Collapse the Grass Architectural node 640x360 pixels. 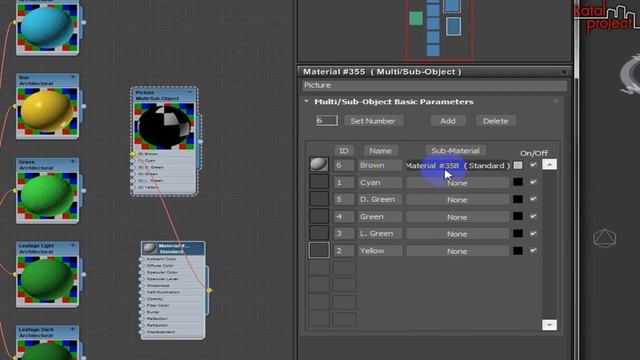coord(73,162)
